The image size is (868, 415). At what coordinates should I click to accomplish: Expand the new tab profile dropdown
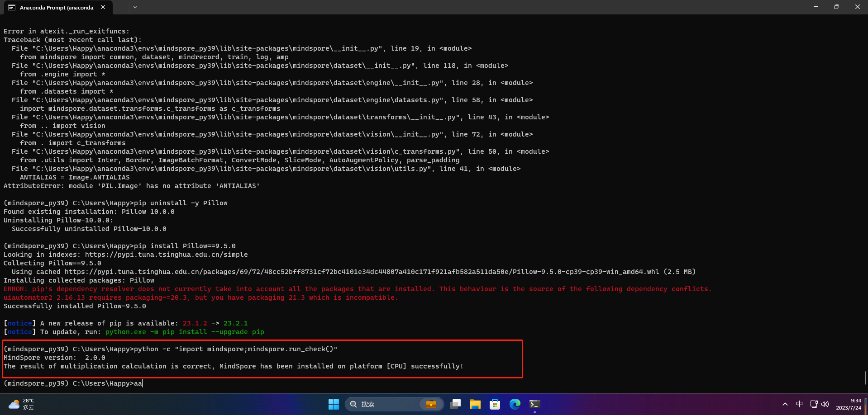pyautogui.click(x=135, y=7)
